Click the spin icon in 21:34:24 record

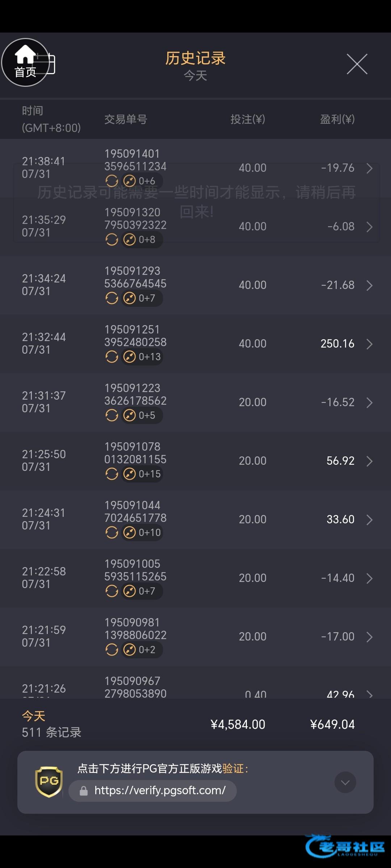(x=112, y=298)
